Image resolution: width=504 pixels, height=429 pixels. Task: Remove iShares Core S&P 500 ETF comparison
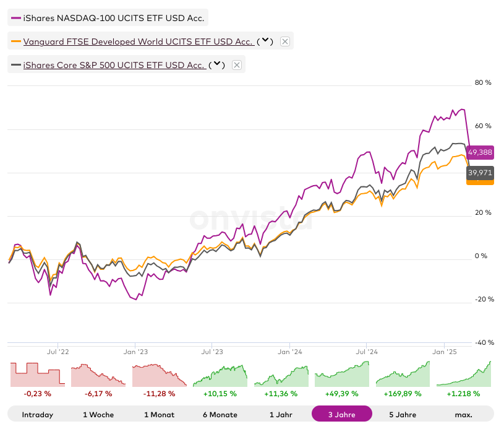pyautogui.click(x=236, y=65)
